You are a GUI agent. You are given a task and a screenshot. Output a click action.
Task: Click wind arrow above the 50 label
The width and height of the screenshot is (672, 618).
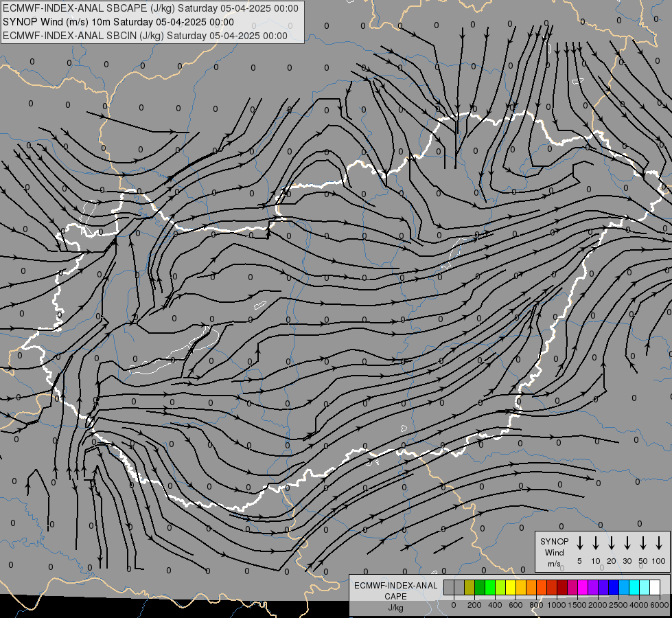643,542
